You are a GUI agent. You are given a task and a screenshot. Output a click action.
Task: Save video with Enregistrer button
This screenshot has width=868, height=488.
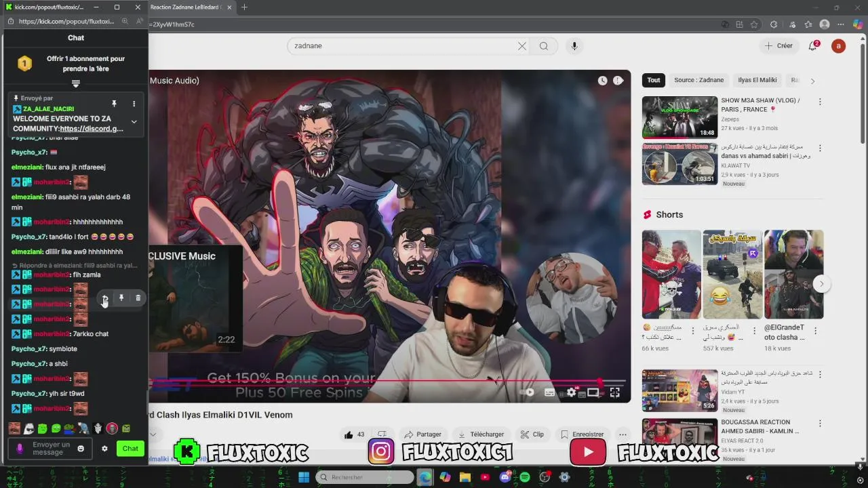point(582,434)
